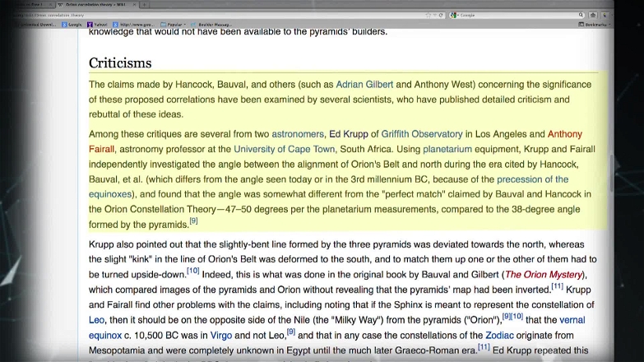Click the Google search engine icon
644x362 pixels.
(x=453, y=15)
